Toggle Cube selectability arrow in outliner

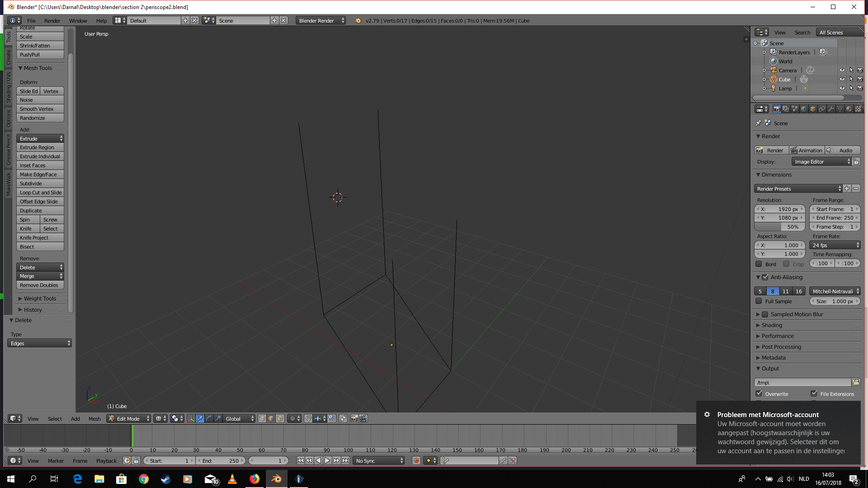pos(851,80)
